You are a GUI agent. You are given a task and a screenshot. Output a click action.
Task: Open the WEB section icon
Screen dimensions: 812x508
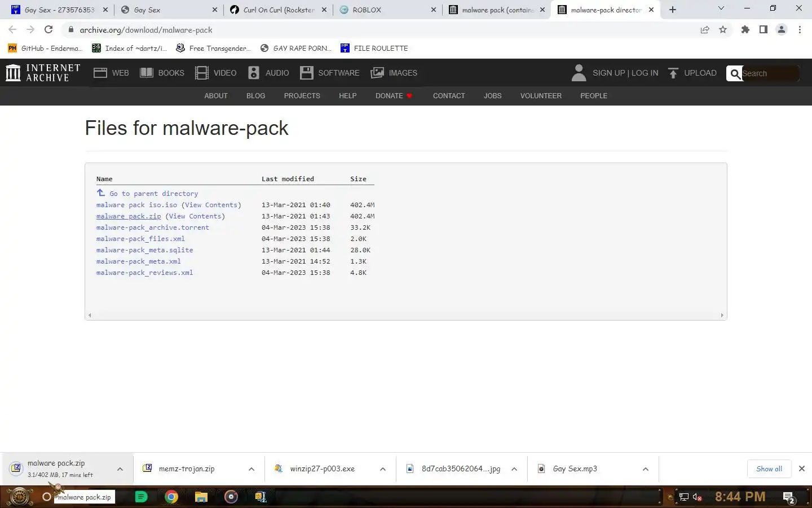tap(100, 73)
